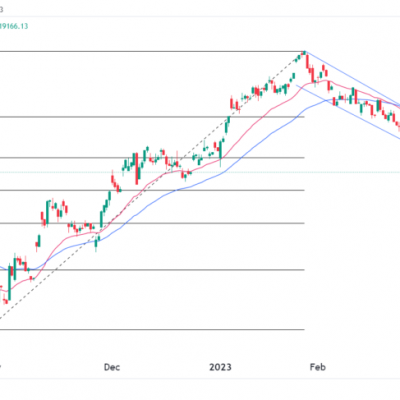Select the upper descending channel line
The width and height of the screenshot is (400, 400).
tap(353, 78)
